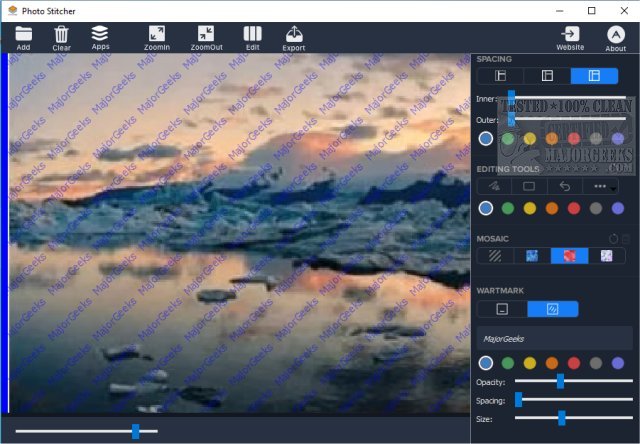Select the striped no-mosaic option
This screenshot has height=444, width=640.
(495, 256)
